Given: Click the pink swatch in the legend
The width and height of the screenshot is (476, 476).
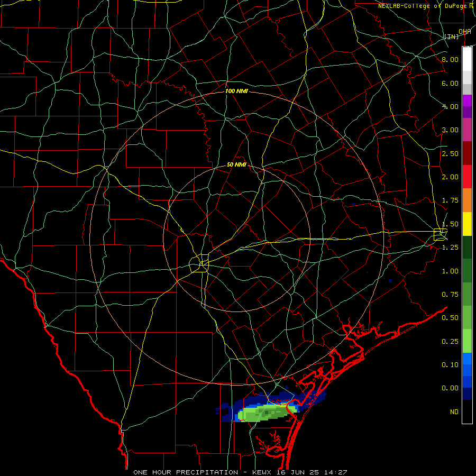Looking at the screenshot, I should [467, 130].
